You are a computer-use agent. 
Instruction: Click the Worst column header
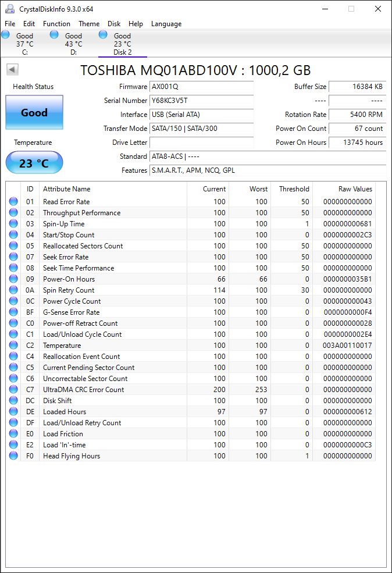click(x=250, y=189)
